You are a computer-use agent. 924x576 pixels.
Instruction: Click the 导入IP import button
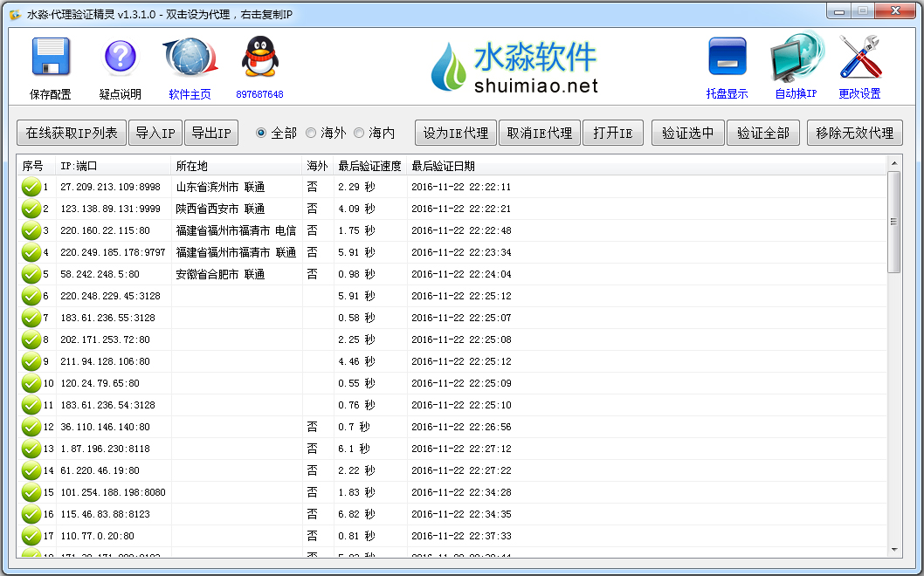click(x=155, y=133)
